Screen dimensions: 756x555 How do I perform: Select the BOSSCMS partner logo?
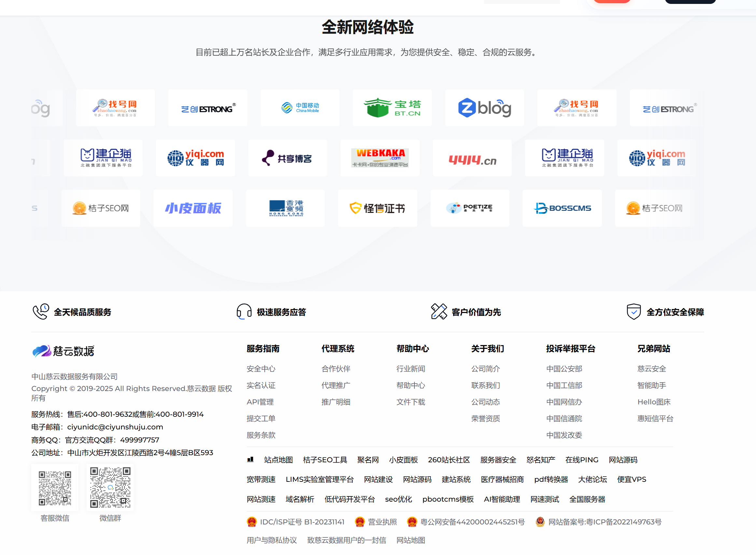tap(562, 208)
